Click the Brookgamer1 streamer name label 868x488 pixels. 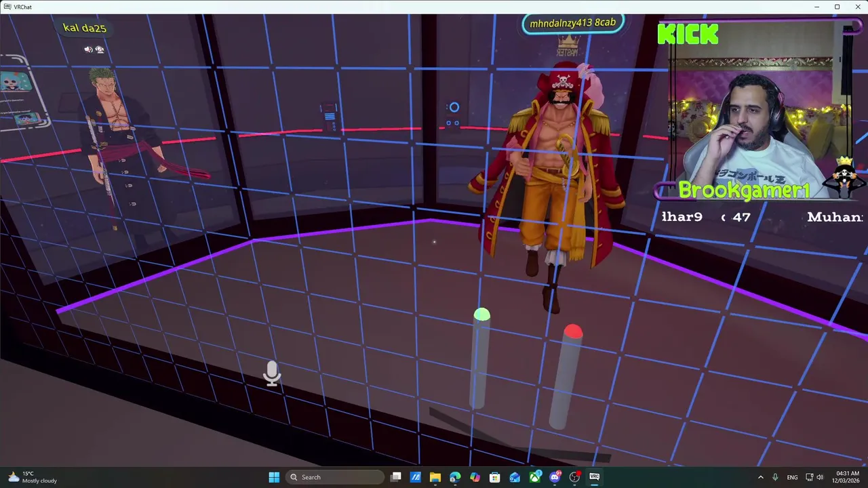click(x=744, y=190)
